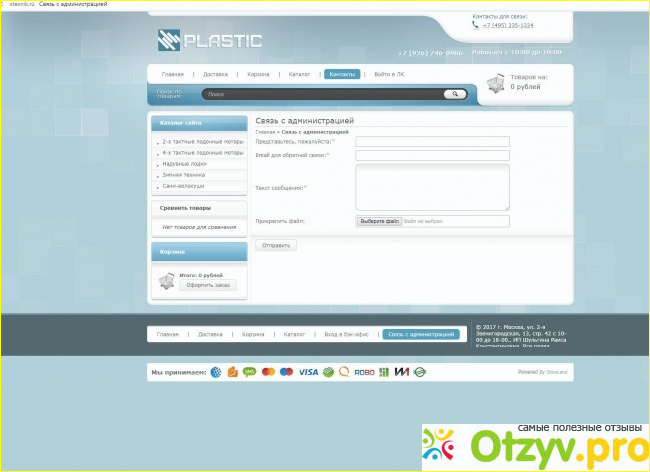Screen dimensions: 650x472
Task: Select Войти в ЛК menu item
Action: point(390,74)
